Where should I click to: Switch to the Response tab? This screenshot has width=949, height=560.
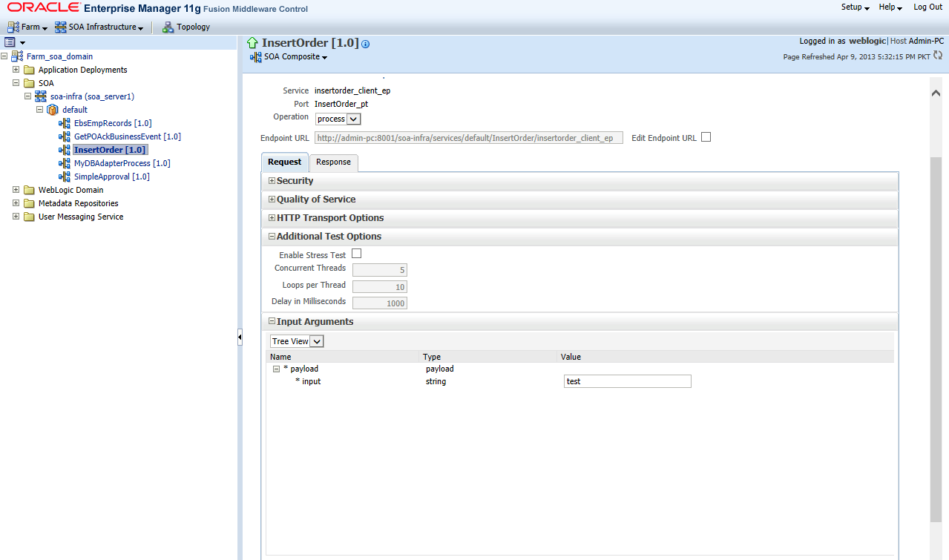332,162
